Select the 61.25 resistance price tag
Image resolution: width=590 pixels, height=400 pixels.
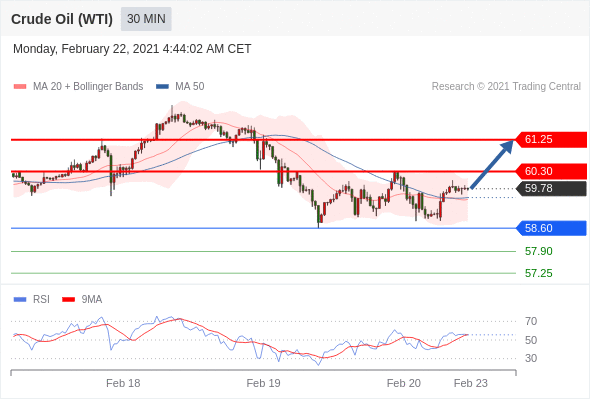point(551,140)
